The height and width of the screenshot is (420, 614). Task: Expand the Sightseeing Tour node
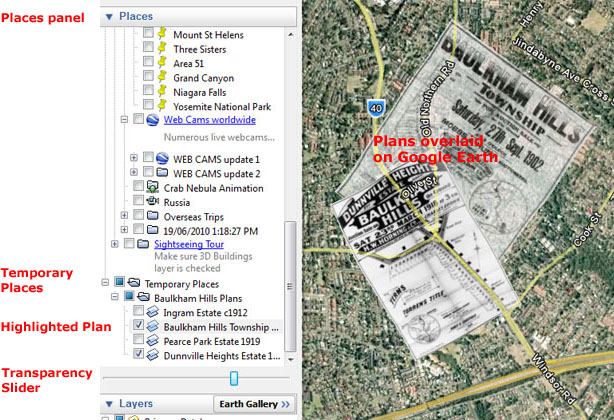click(115, 244)
